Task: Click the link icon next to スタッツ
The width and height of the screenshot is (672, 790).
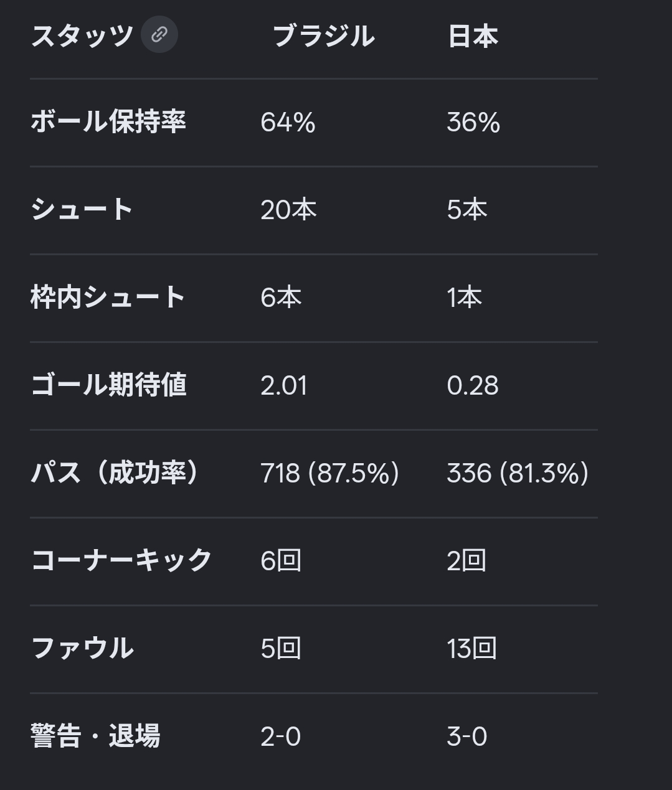Action: [159, 34]
